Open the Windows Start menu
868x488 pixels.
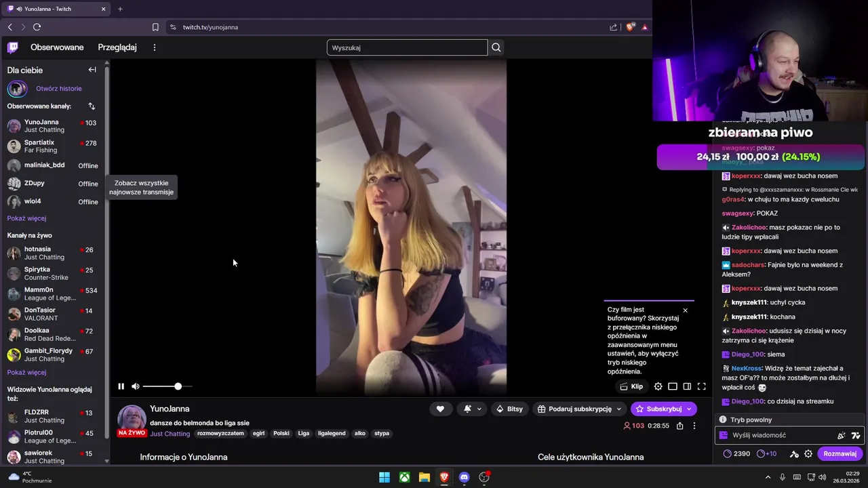[x=384, y=477]
